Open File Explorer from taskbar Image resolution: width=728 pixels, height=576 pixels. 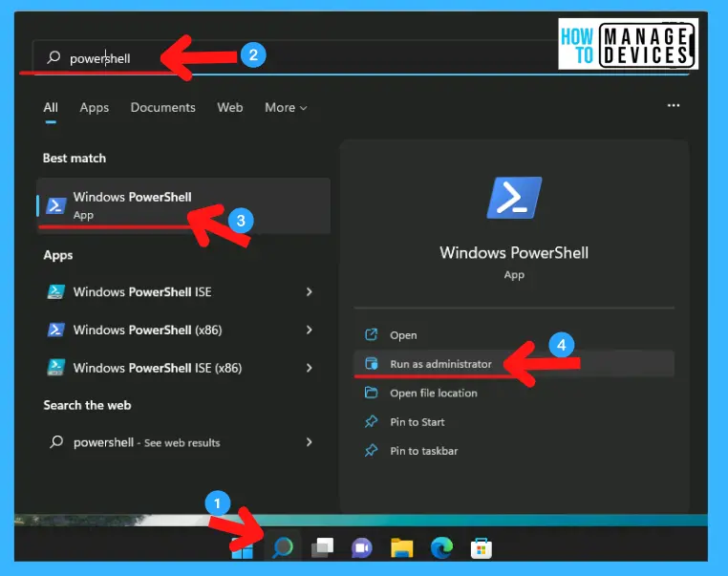(401, 547)
